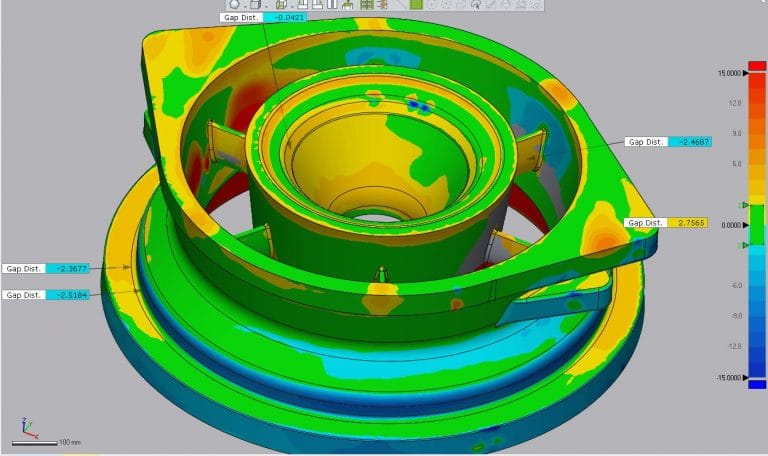This screenshot has height=456, width=768.
Task: Click the hexagon shading mode icon in toolbar
Action: click(x=234, y=4)
